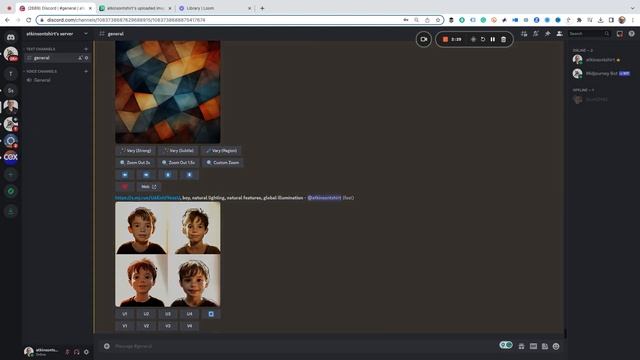The width and height of the screenshot is (640, 360).
Task: Click the Vary (Region) button
Action: tap(221, 151)
